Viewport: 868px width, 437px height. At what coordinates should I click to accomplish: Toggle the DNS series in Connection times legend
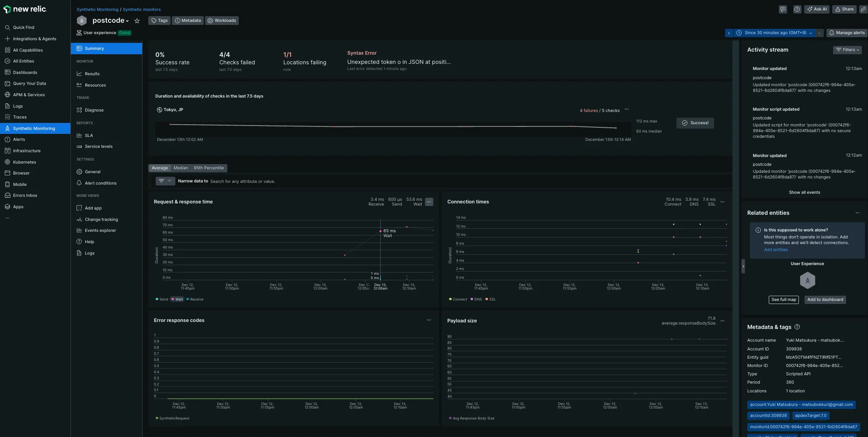[478, 300]
